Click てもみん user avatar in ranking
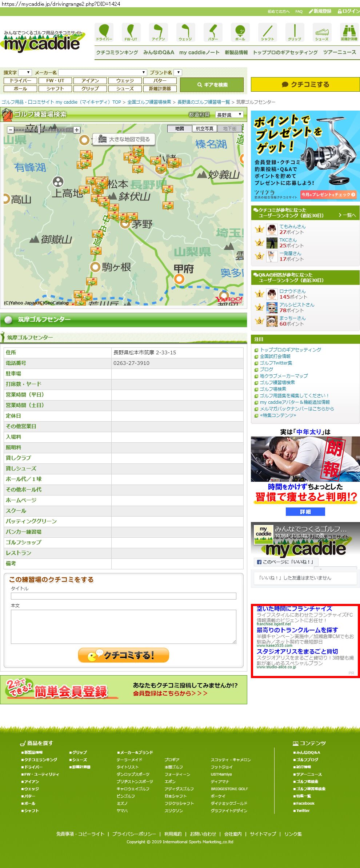 272,230
